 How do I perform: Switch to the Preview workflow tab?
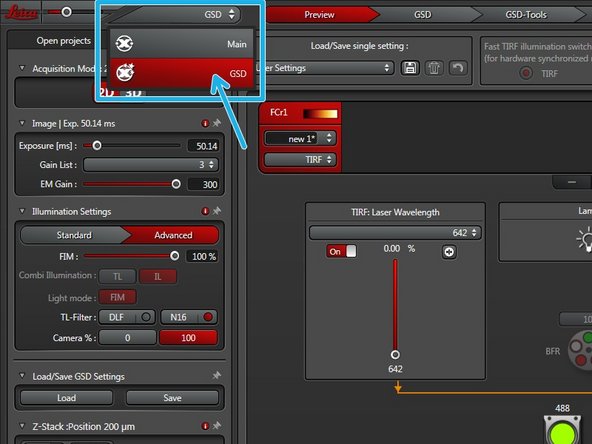point(319,15)
